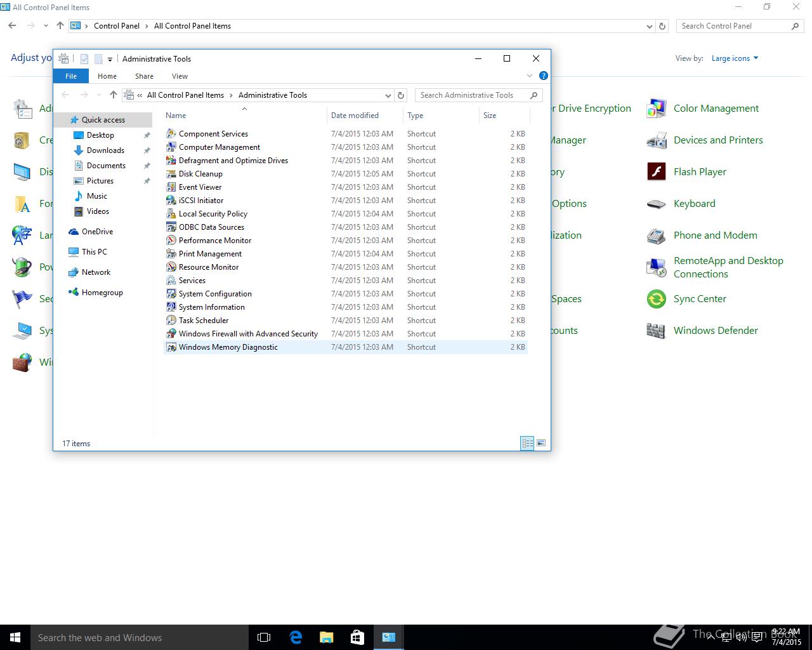This screenshot has width=812, height=650.
Task: Open Color Management icon in Control Panel
Action: (x=656, y=109)
